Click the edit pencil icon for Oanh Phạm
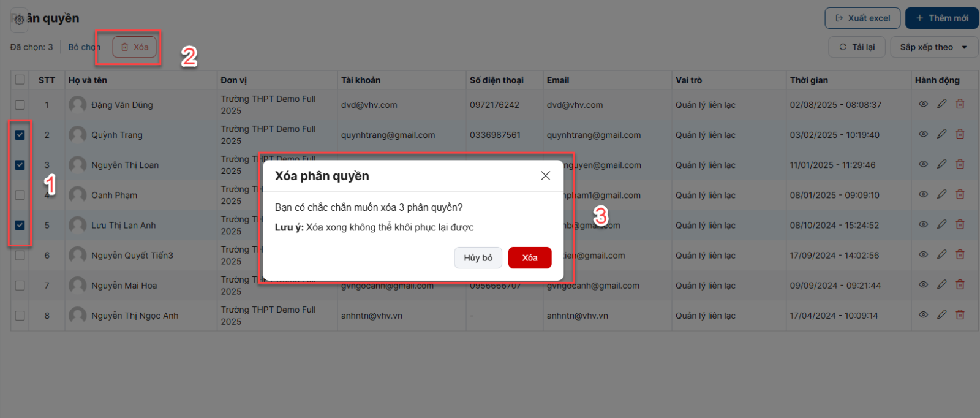The height and width of the screenshot is (418, 980). pos(941,194)
